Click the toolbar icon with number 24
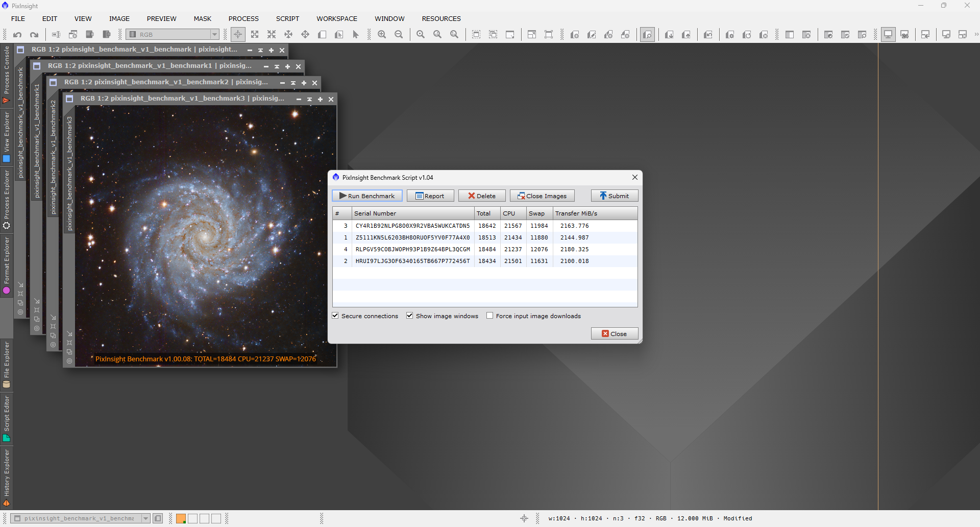Screen dimensions: 980x527 coord(904,35)
